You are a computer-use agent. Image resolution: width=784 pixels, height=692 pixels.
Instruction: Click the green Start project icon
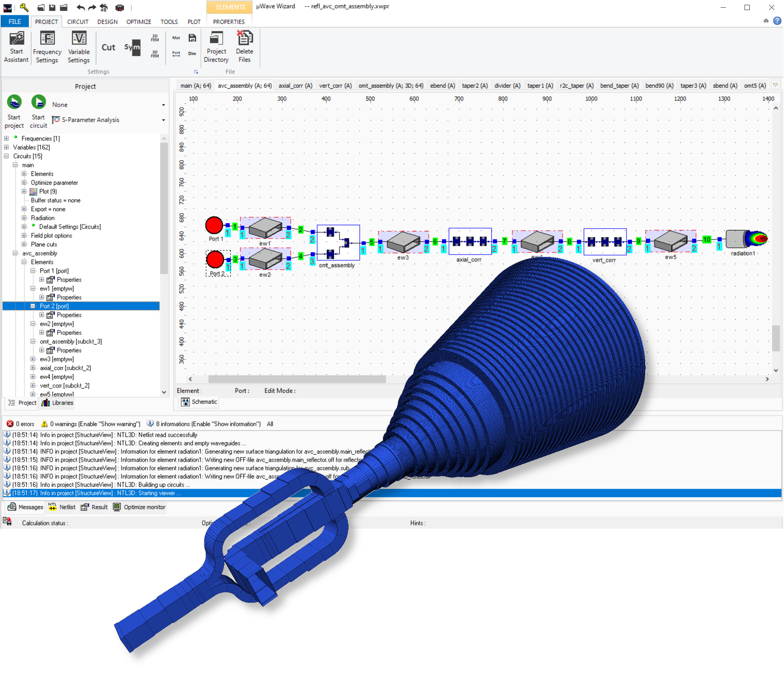14,102
